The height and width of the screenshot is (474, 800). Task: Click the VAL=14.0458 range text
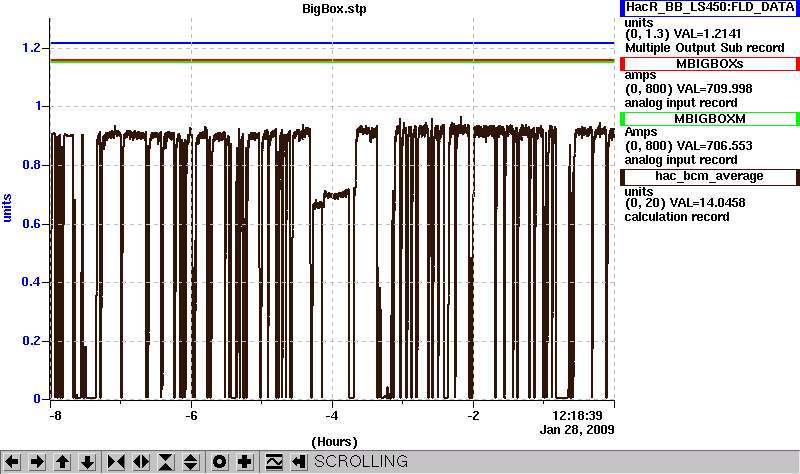(x=685, y=203)
